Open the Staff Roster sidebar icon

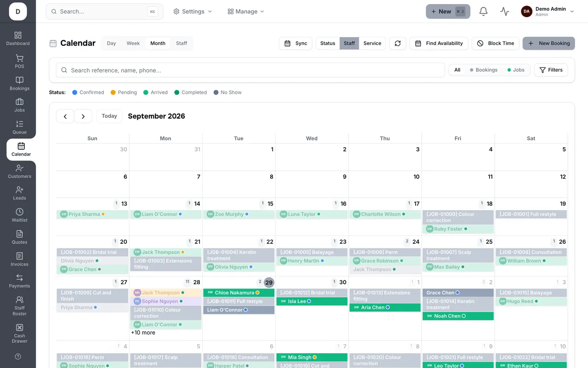[19, 305]
